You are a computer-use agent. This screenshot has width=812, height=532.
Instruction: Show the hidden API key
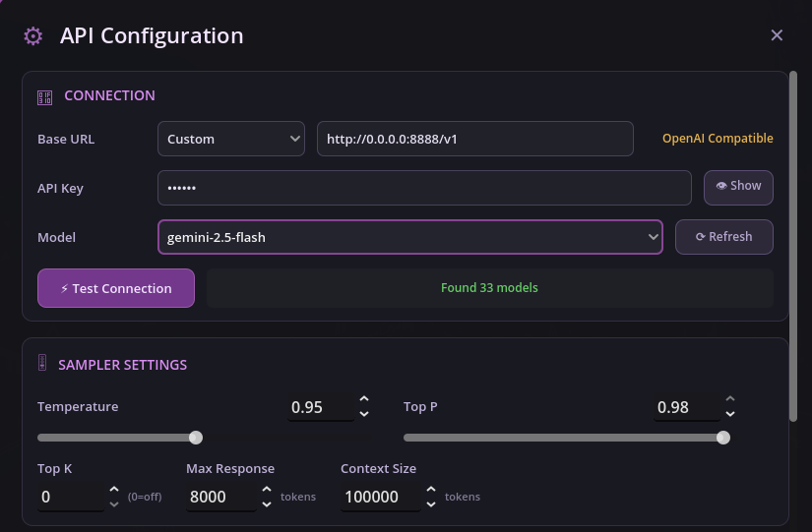tap(738, 188)
